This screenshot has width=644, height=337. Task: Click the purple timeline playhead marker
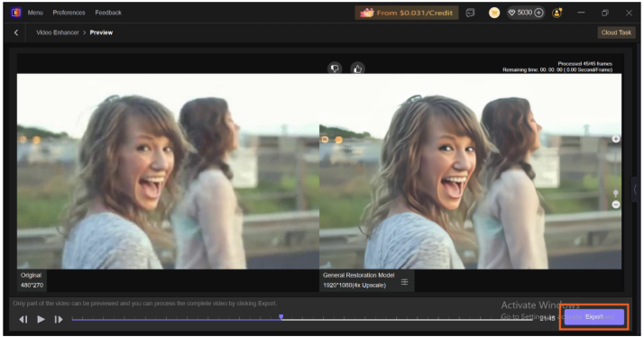click(281, 317)
